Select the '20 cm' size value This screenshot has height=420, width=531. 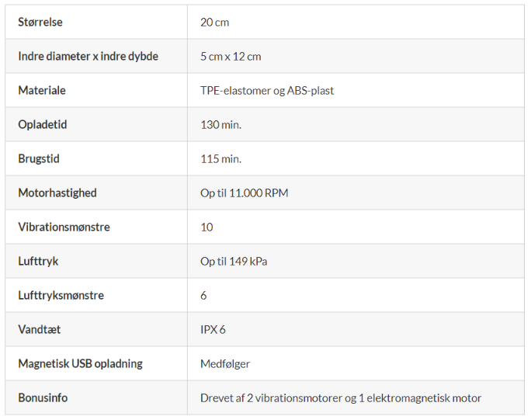215,23
